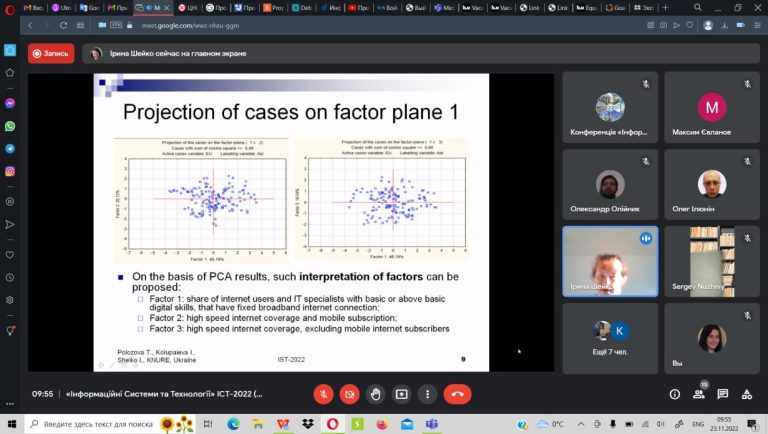This screenshot has width=768, height=434.
Task: Open Opera sidebar home workspace icon
Action: coord(10,50)
